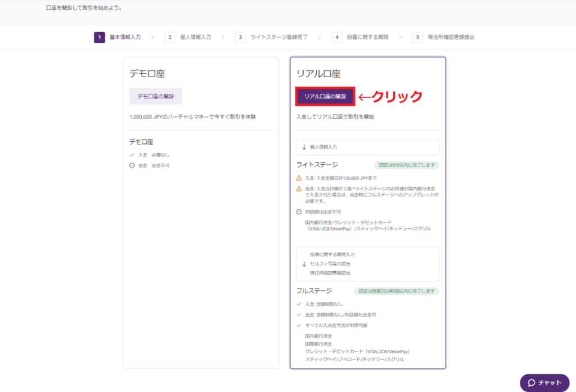
Task: Click the highlighted step 1 基本情報入力 indicator
Action: coord(100,37)
